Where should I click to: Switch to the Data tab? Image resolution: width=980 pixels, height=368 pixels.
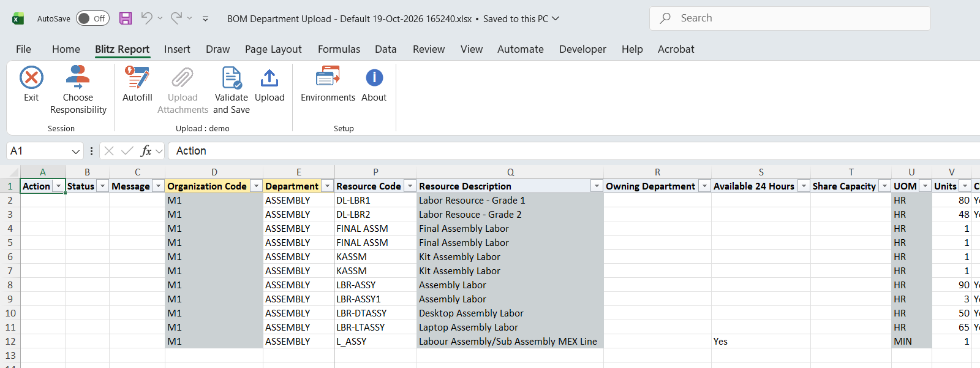click(386, 49)
